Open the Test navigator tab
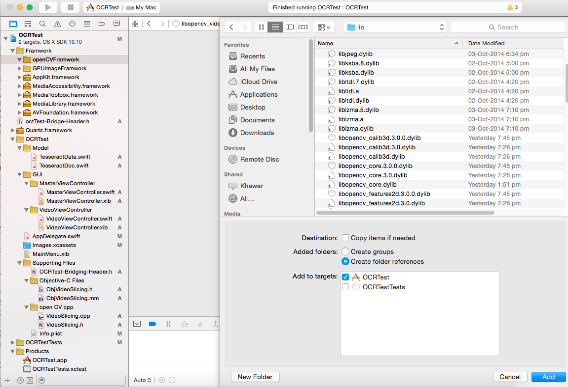This screenshot has width=568, height=387. click(x=72, y=24)
